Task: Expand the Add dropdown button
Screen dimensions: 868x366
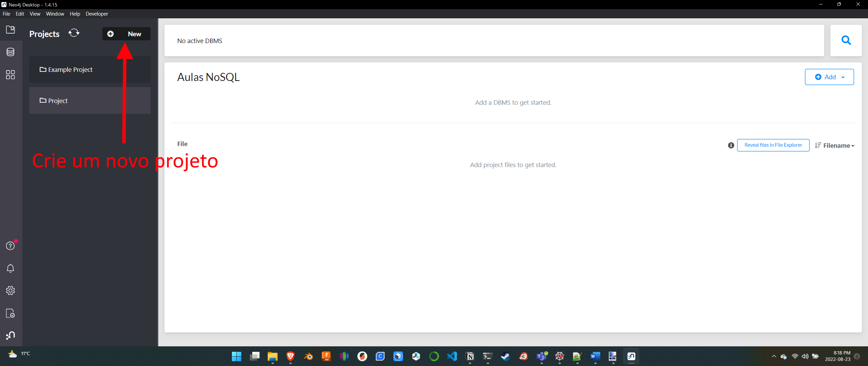Action: [x=829, y=77]
